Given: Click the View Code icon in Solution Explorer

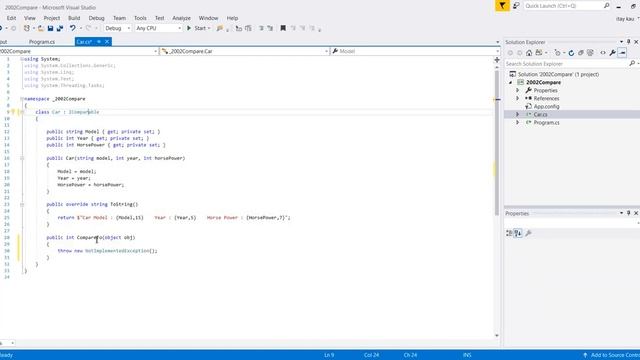Looking at the screenshot, I should (x=603, y=53).
